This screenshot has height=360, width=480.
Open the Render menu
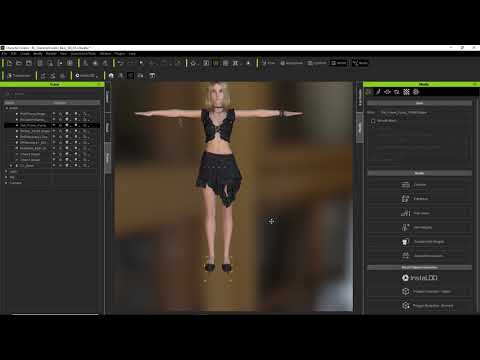point(51,54)
